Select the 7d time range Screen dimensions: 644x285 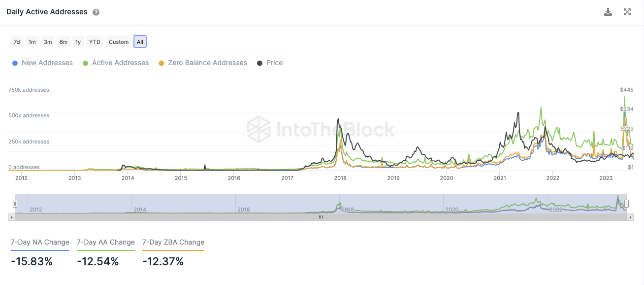click(x=17, y=42)
